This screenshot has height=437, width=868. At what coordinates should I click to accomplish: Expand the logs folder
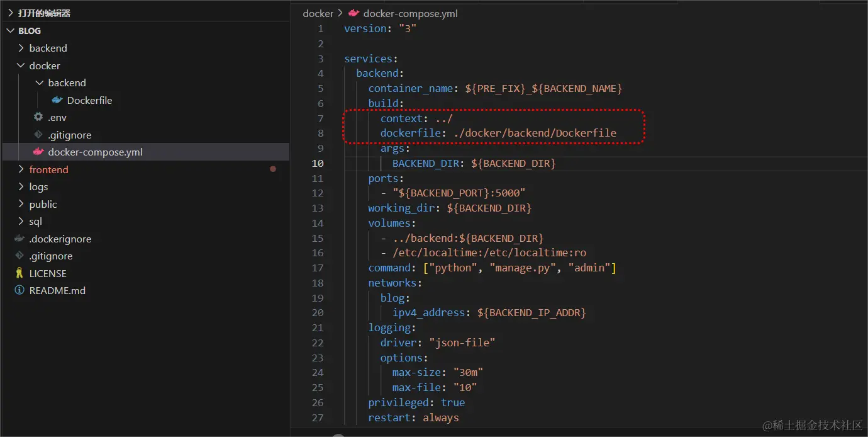point(21,186)
